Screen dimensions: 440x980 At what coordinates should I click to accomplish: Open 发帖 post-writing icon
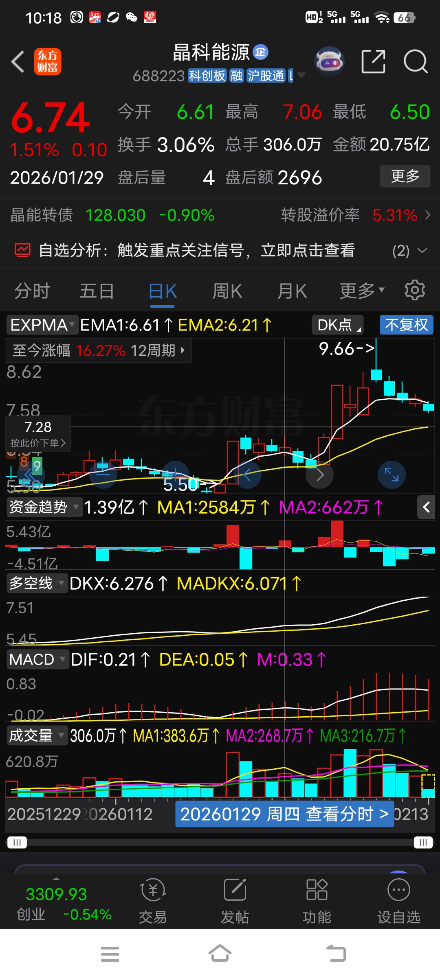[235, 901]
